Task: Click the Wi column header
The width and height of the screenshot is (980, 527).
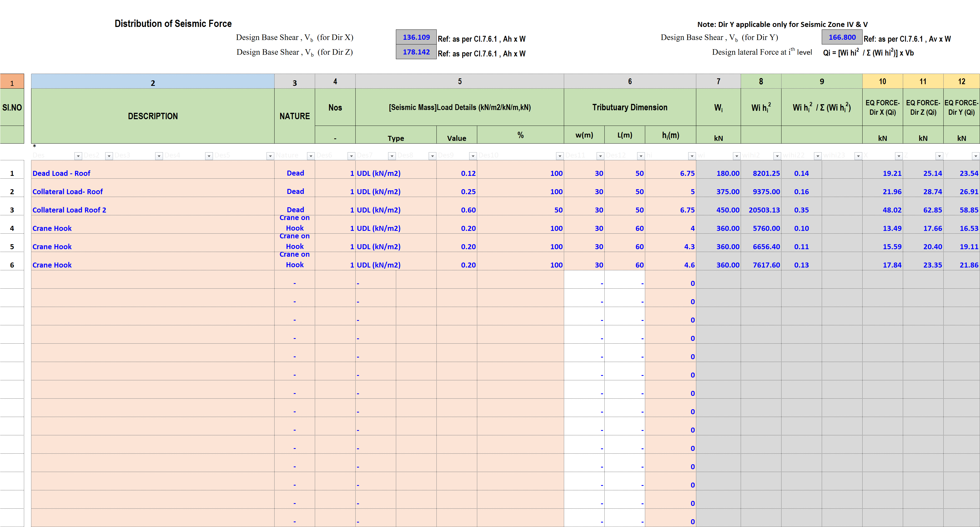Action: pyautogui.click(x=718, y=108)
